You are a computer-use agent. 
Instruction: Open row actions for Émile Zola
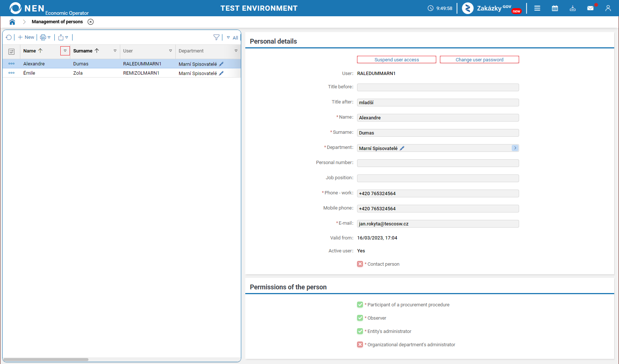(x=11, y=73)
